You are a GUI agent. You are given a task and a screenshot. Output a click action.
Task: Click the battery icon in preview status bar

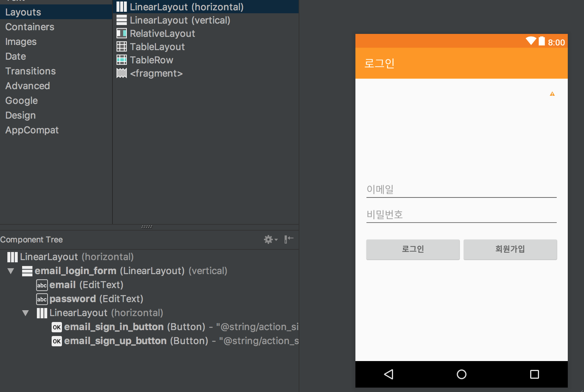click(542, 41)
